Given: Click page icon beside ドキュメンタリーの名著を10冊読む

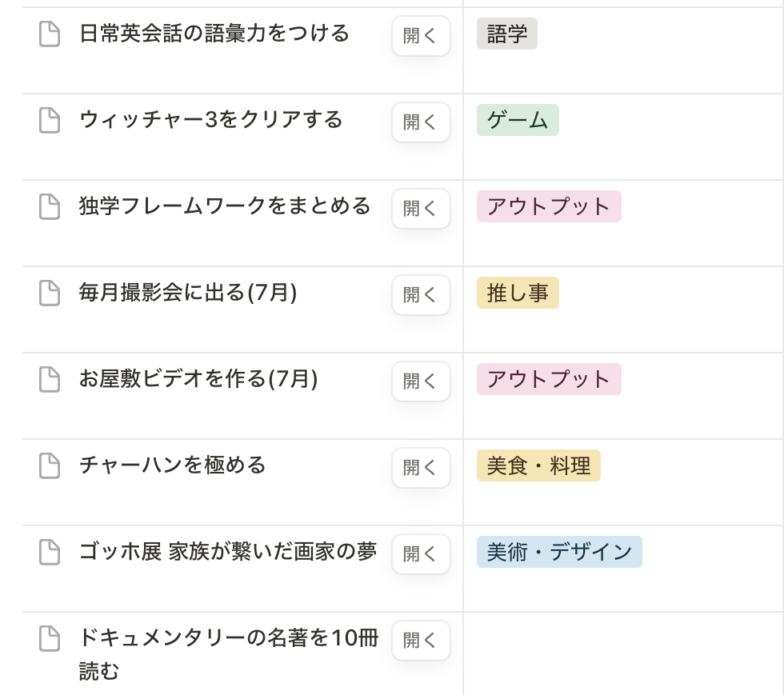Looking at the screenshot, I should 50,639.
